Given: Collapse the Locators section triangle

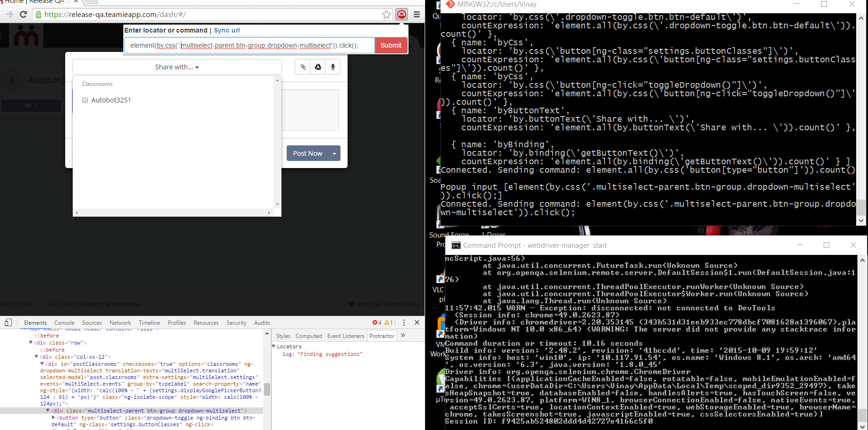Looking at the screenshot, I should [x=274, y=346].
